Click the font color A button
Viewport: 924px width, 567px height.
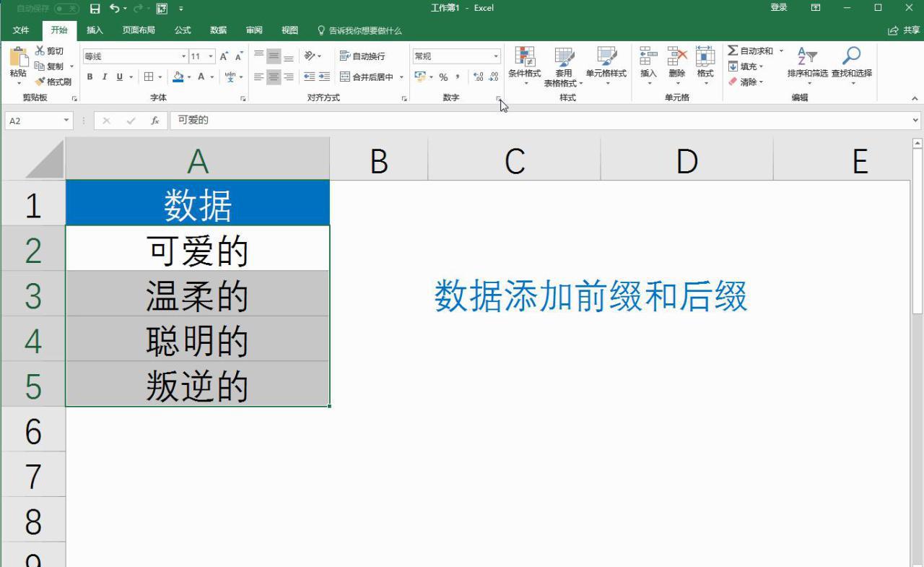click(201, 77)
